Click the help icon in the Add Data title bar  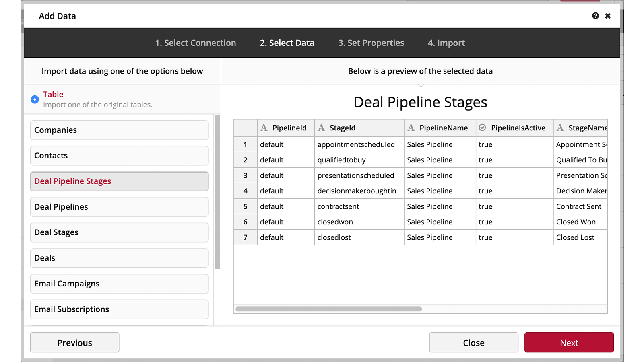coord(595,16)
